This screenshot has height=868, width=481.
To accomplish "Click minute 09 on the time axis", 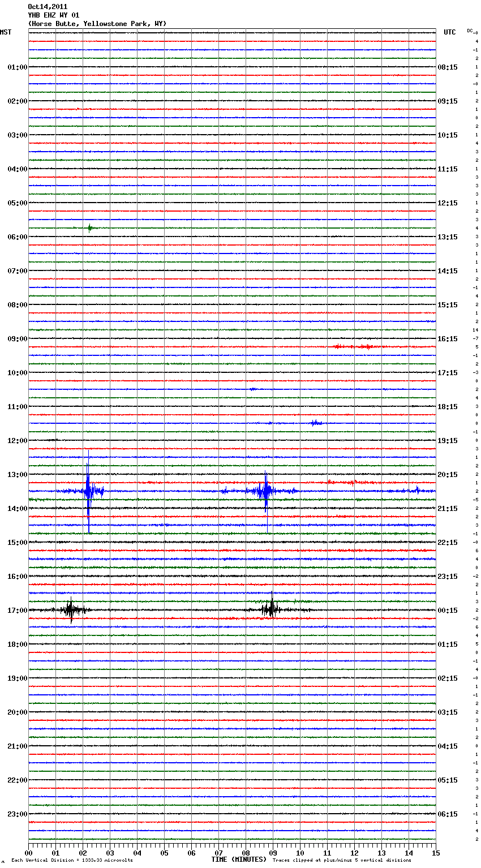I will [273, 853].
